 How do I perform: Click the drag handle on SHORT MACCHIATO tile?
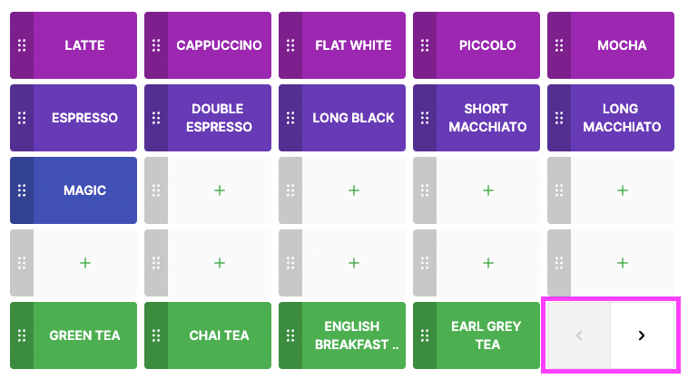[x=425, y=118]
